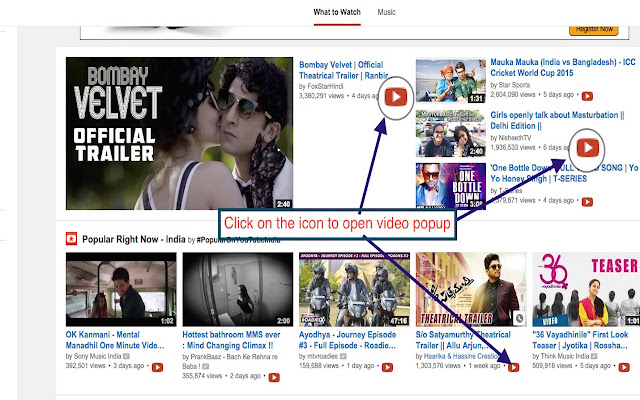The width and height of the screenshot is (640, 400).
Task: Open One Bottle Down Yo Yo Honey Singh link
Action: click(x=564, y=173)
